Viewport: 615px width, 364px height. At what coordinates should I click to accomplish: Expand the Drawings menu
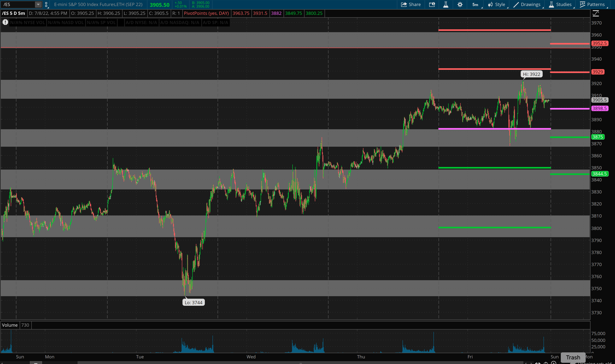coord(527,4)
